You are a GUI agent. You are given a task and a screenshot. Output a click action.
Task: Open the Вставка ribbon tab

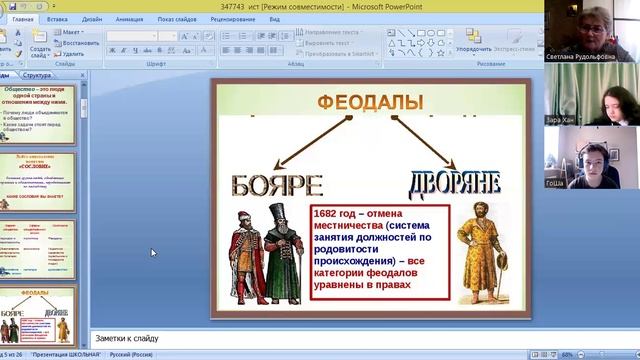pos(57,19)
